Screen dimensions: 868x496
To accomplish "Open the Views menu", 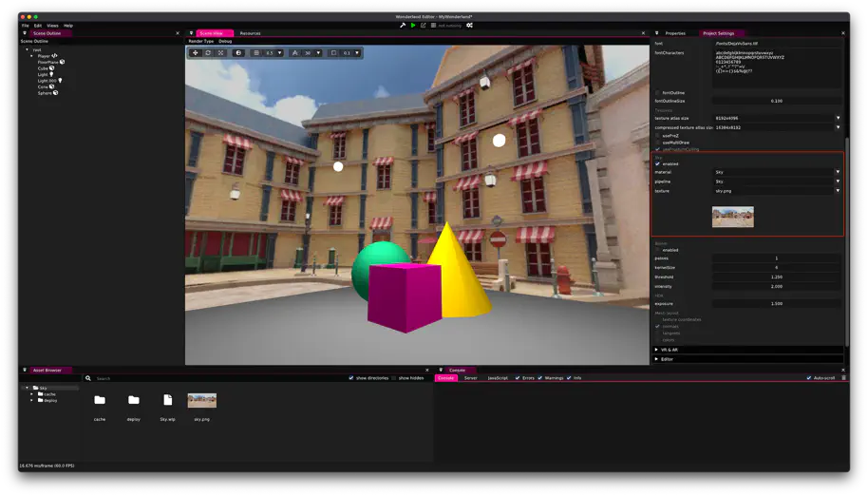I will 52,26.
